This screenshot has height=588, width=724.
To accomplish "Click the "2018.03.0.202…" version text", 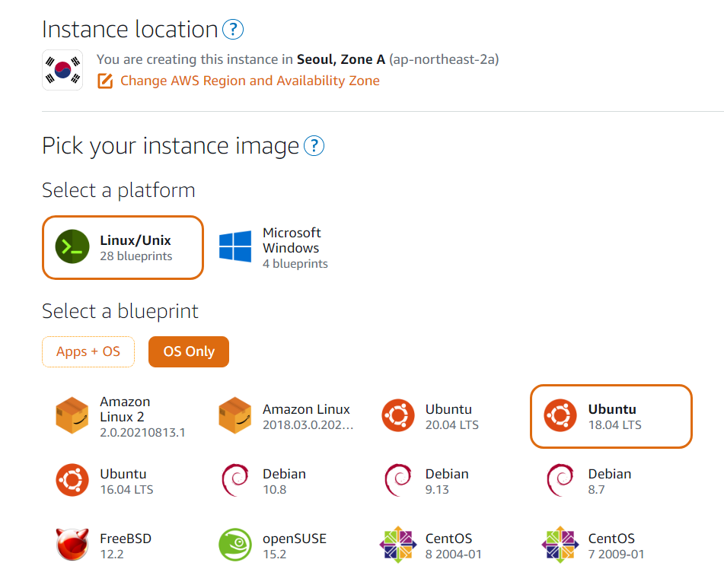I will tap(308, 424).
